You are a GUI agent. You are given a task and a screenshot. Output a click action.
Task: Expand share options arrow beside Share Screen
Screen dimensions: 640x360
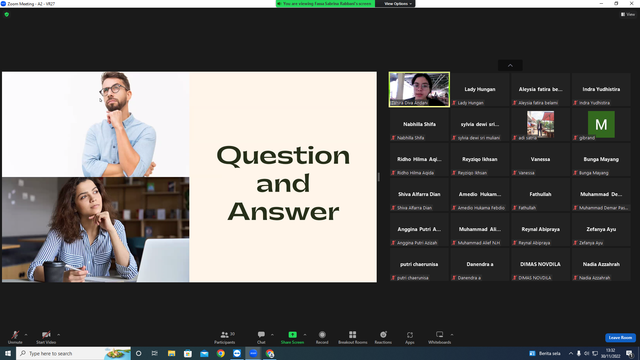[x=305, y=335]
